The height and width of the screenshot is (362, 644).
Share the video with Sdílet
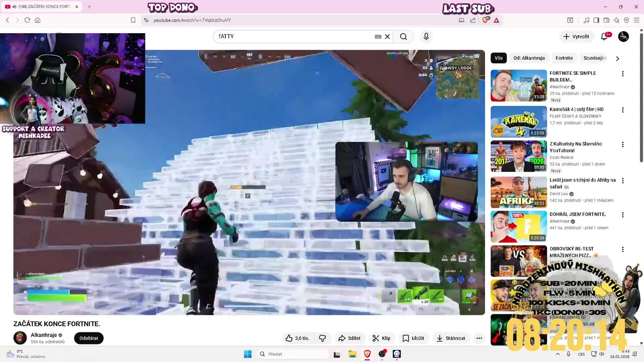(349, 338)
